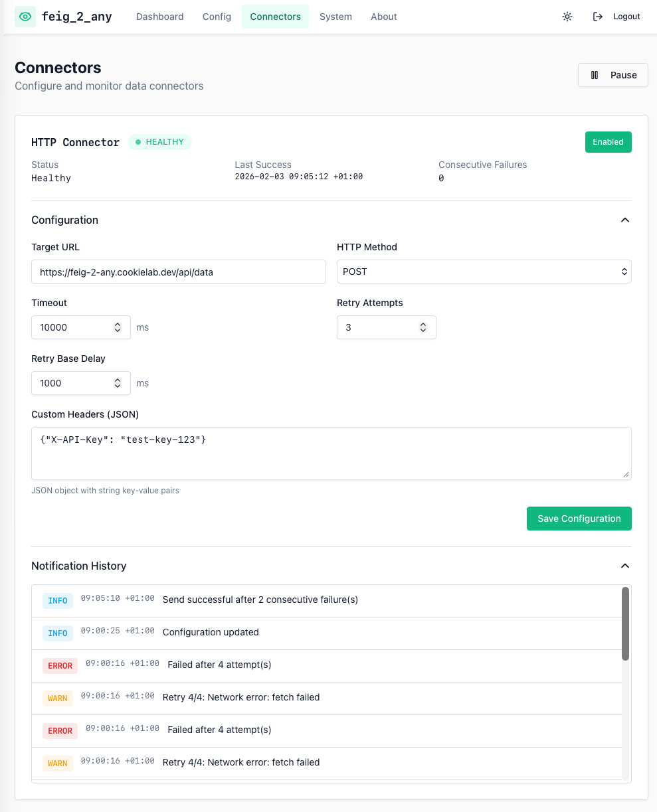Collapse the Configuration section chevron
This screenshot has width=657, height=812.
pyautogui.click(x=624, y=220)
